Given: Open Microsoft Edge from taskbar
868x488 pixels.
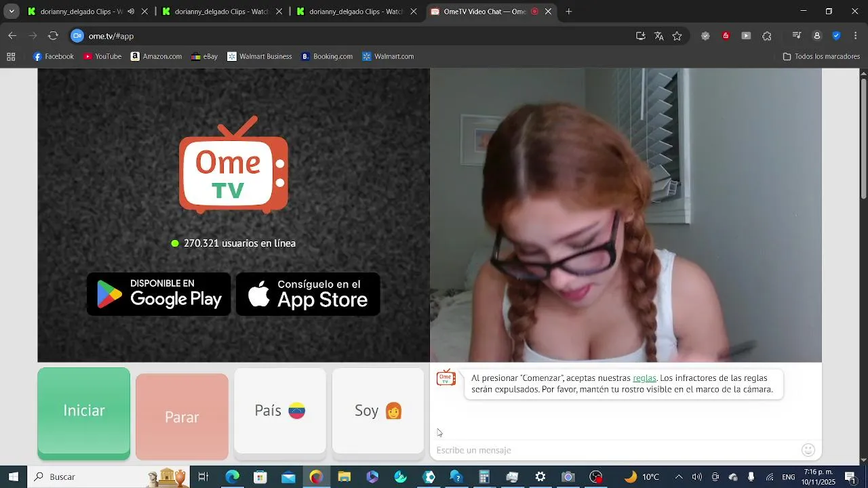Looking at the screenshot, I should pos(232,476).
